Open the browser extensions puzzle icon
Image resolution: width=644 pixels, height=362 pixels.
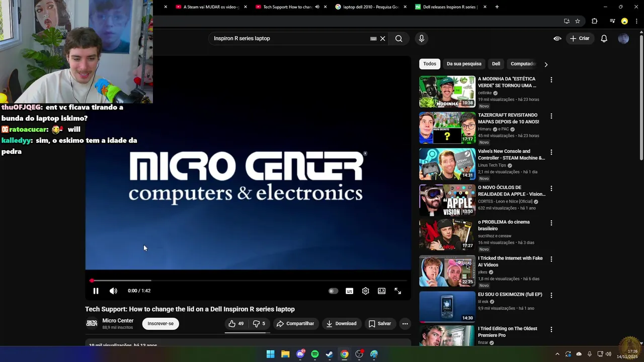[x=595, y=21]
